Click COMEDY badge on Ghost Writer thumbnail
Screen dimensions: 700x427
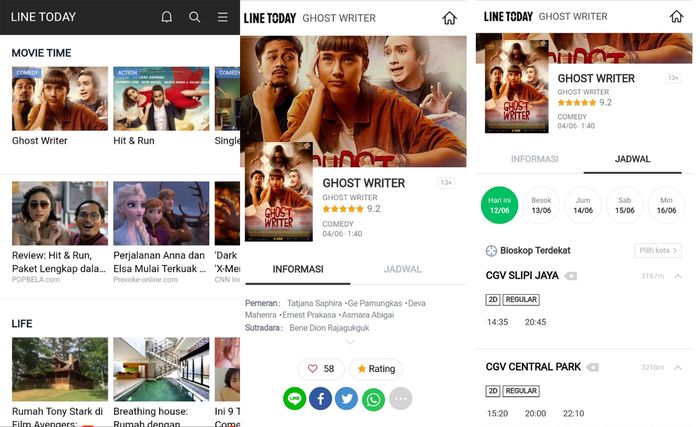point(27,73)
